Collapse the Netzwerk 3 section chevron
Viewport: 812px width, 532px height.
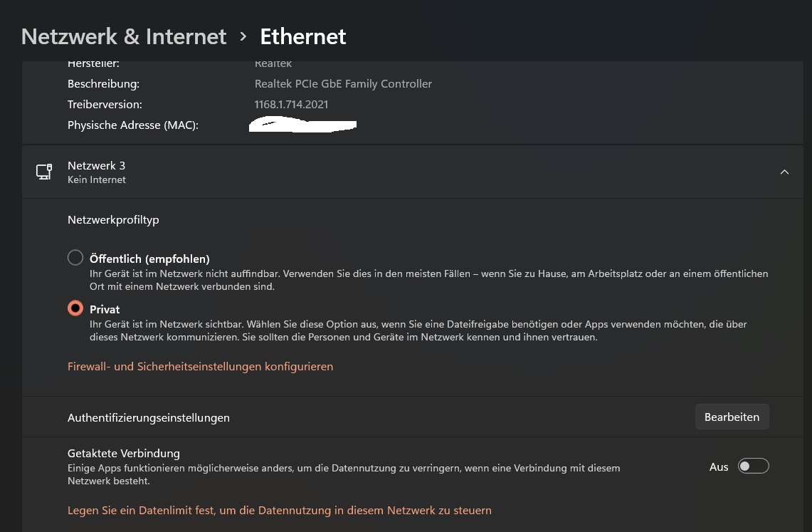tap(784, 172)
